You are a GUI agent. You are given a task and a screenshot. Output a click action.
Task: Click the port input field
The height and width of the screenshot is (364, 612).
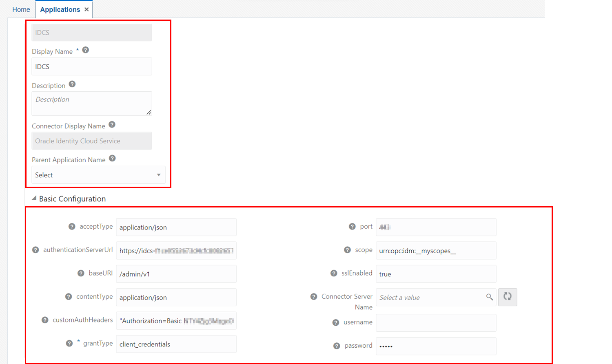pos(436,227)
